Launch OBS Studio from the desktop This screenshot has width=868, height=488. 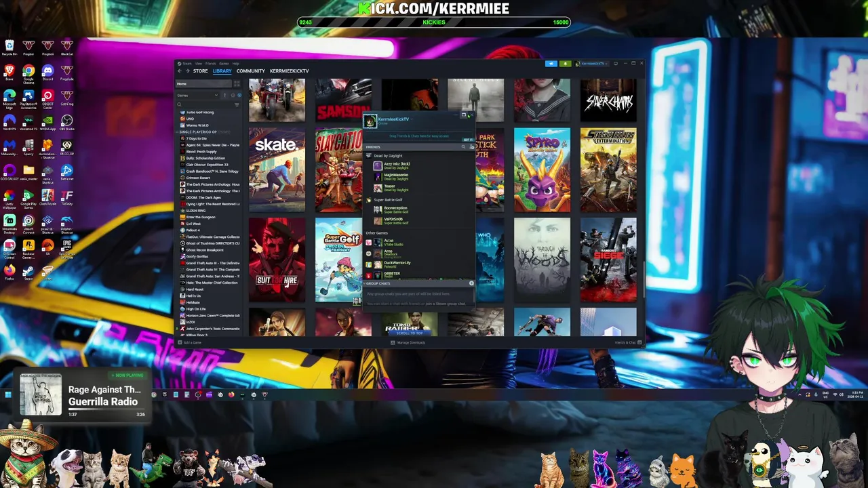tap(67, 123)
